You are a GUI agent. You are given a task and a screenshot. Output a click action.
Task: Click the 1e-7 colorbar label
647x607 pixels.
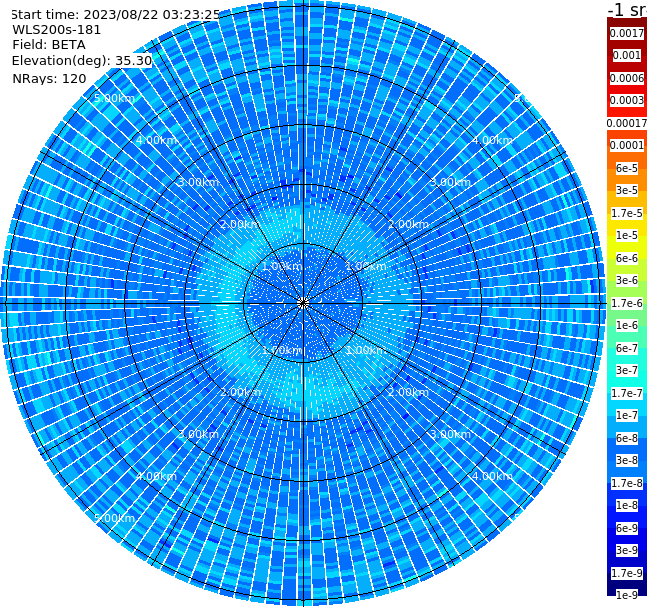click(627, 415)
